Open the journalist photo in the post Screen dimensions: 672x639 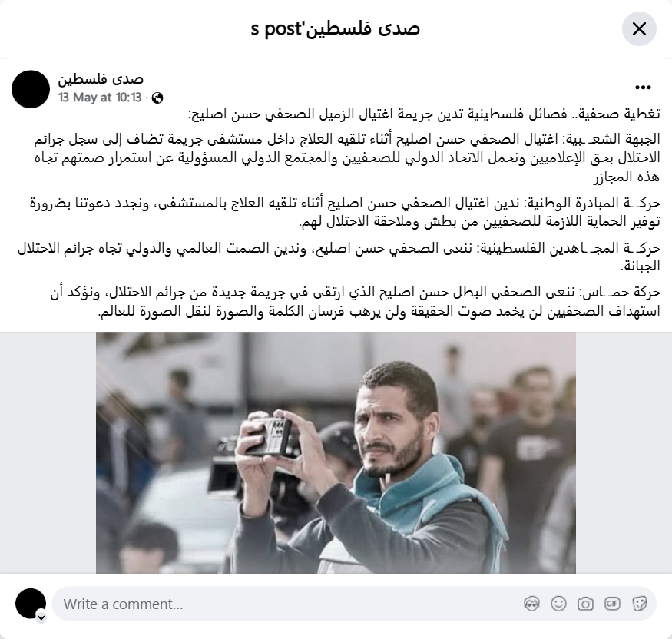pos(336,452)
